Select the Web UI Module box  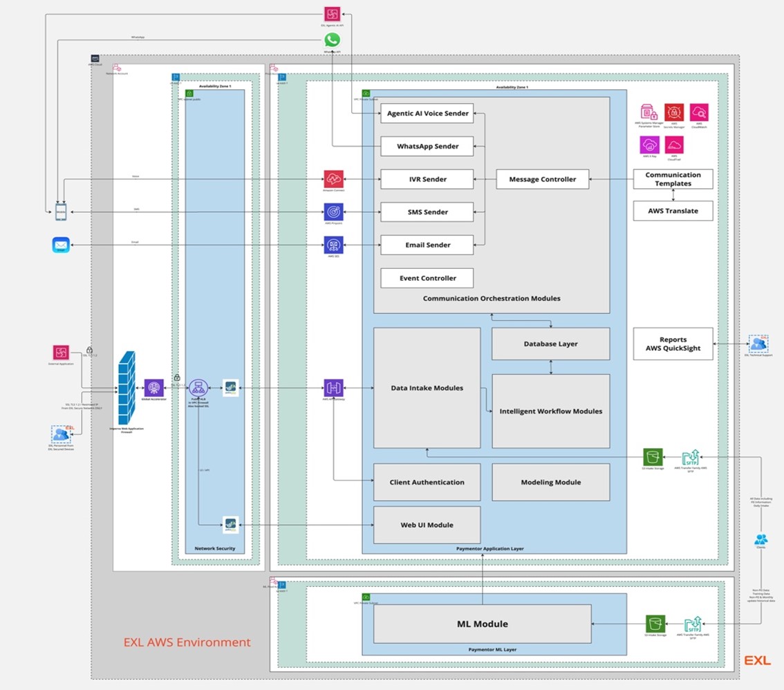tap(427, 525)
